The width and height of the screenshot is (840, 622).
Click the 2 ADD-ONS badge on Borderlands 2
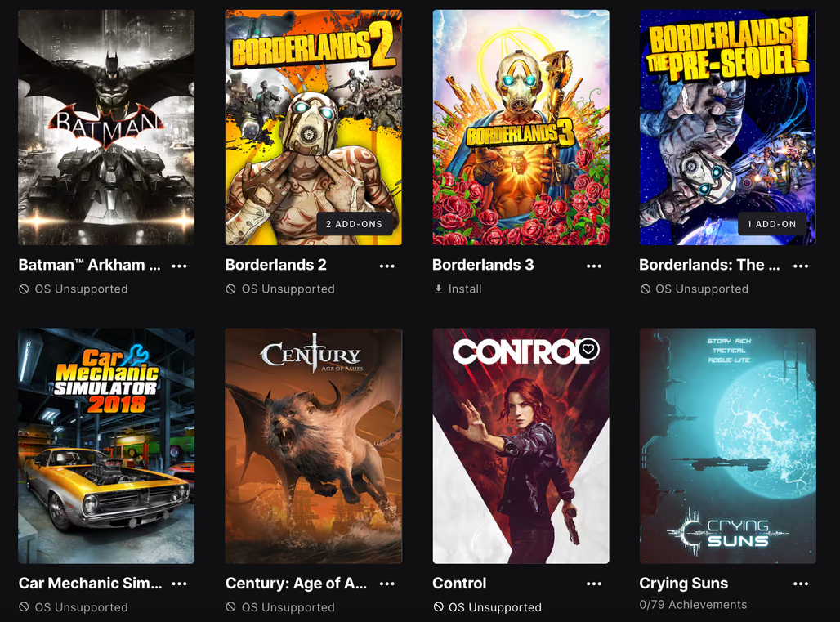pos(354,224)
